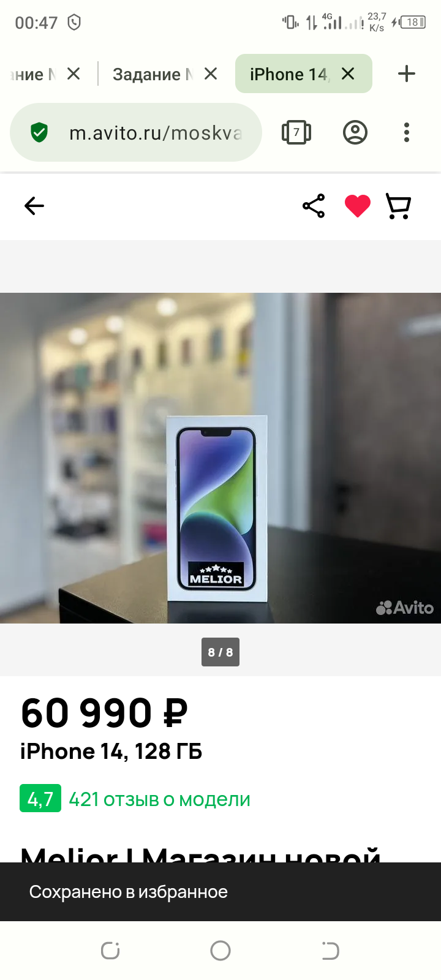
Task: Open the browser profile account icon
Action: click(x=355, y=132)
